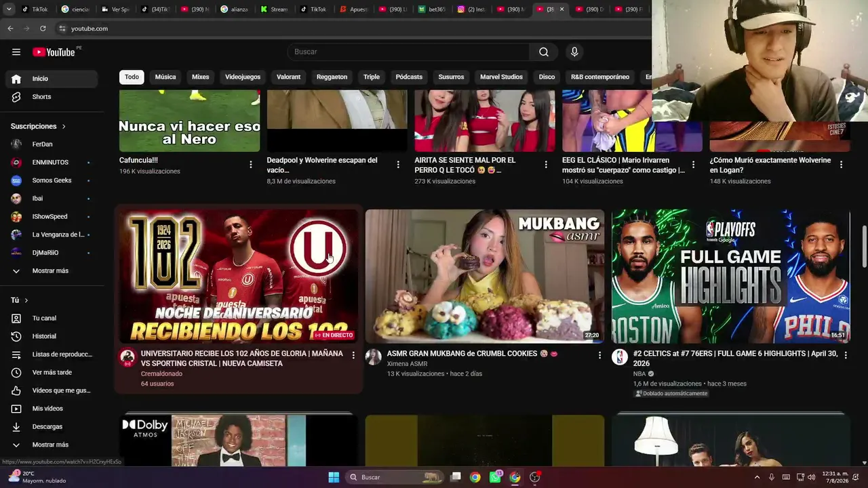
Task: Open the liked videos list
Action: (52, 390)
